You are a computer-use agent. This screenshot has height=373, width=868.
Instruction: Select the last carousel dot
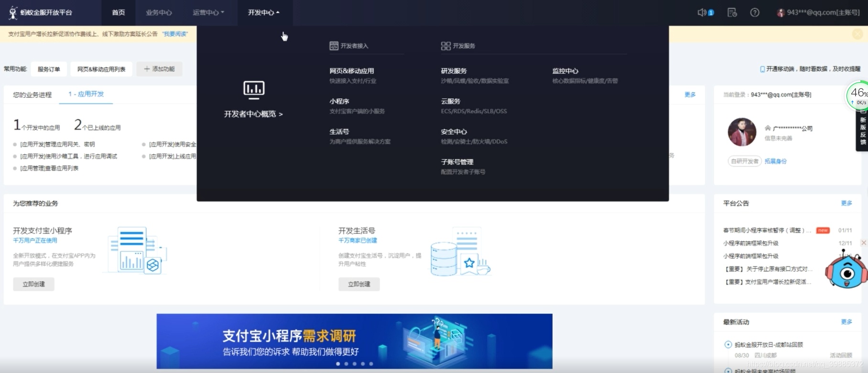tap(371, 364)
